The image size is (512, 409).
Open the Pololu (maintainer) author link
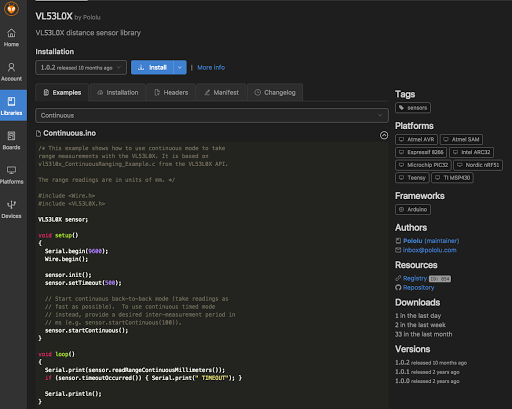(431, 241)
